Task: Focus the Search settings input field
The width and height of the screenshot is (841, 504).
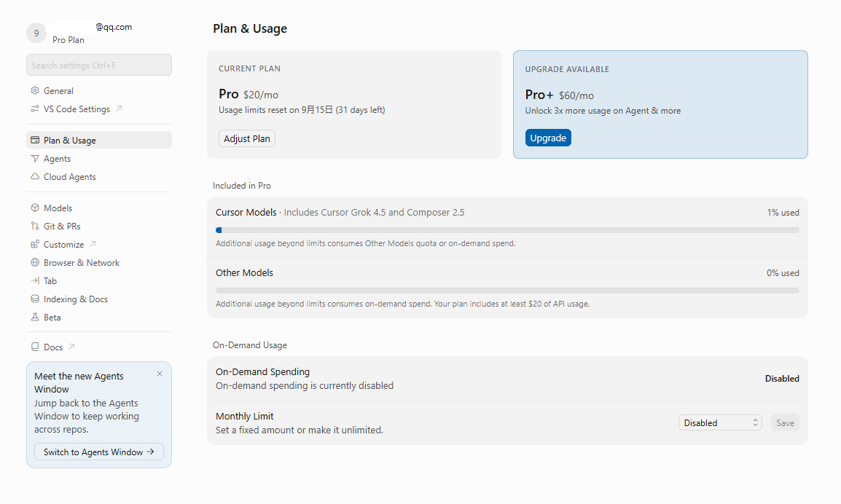Action: click(99, 65)
